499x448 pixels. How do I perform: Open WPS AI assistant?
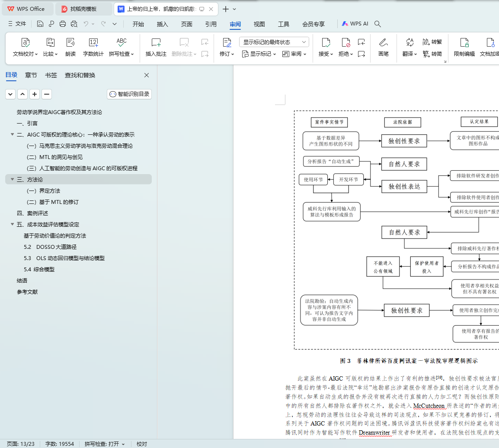355,24
